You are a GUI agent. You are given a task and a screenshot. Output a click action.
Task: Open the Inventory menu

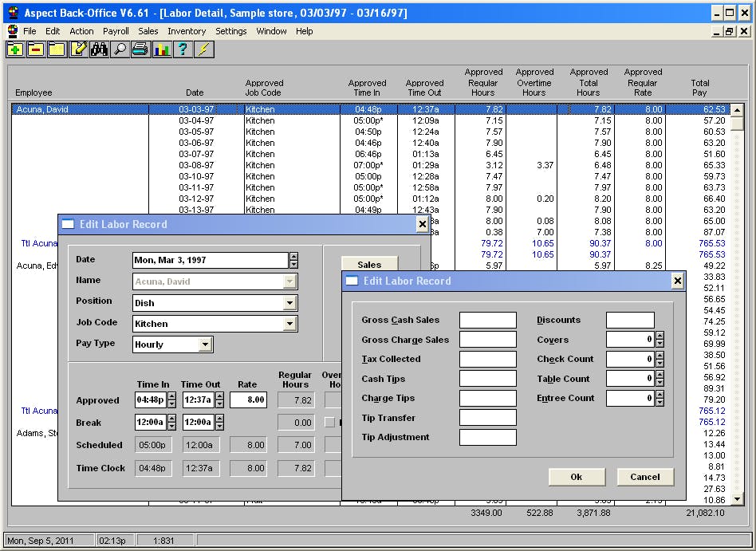click(187, 31)
